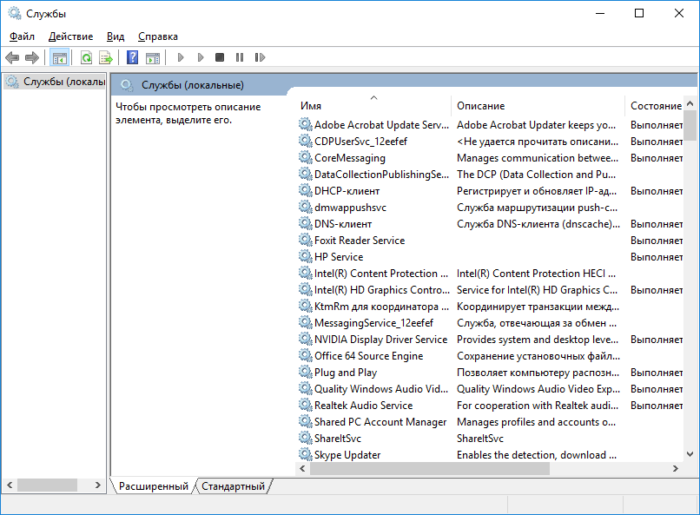Click the tree pane scroll right arrow
The image size is (700, 515).
click(x=98, y=485)
